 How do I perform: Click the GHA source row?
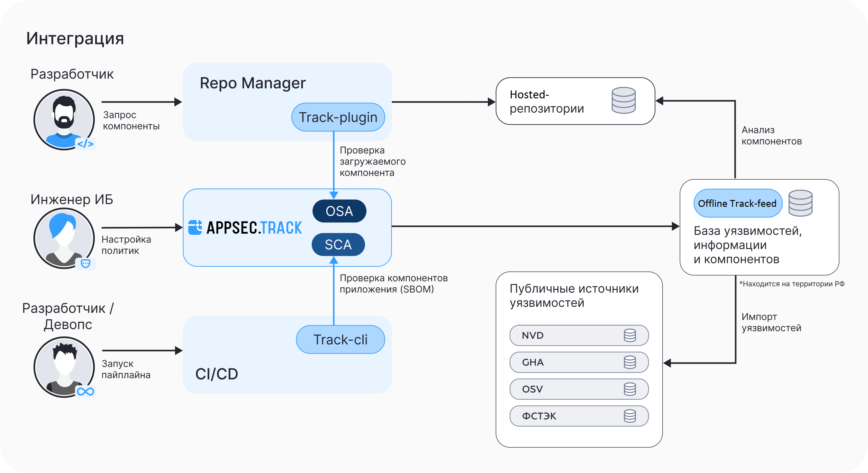coord(579,362)
